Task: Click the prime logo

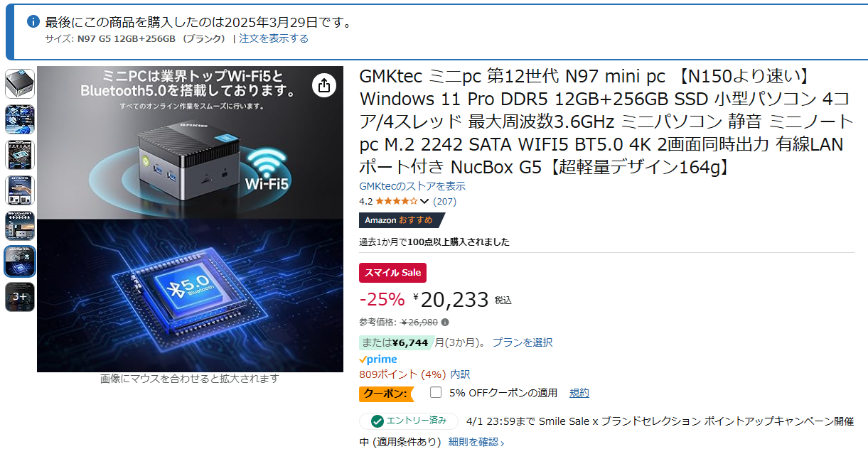Action: (378, 359)
